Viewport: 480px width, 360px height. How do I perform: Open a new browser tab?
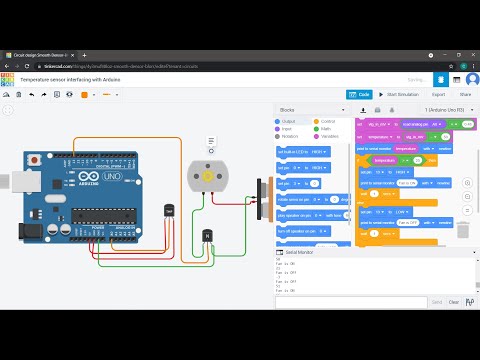(84, 55)
